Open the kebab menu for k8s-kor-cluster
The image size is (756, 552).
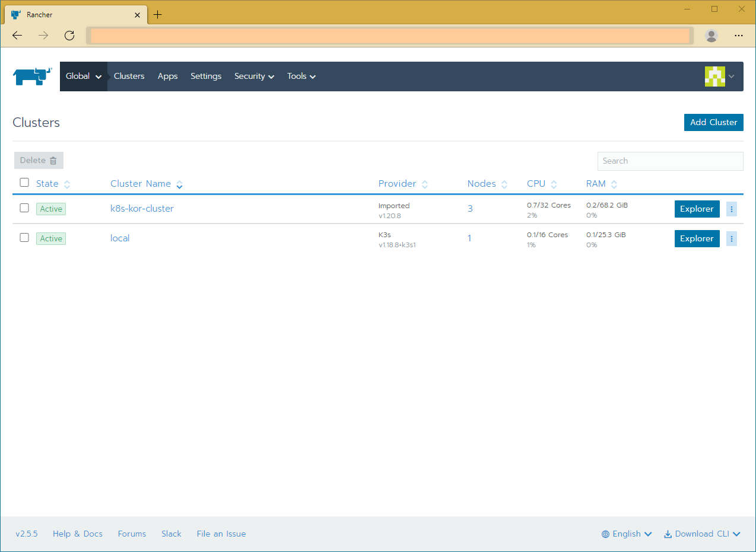tap(731, 209)
